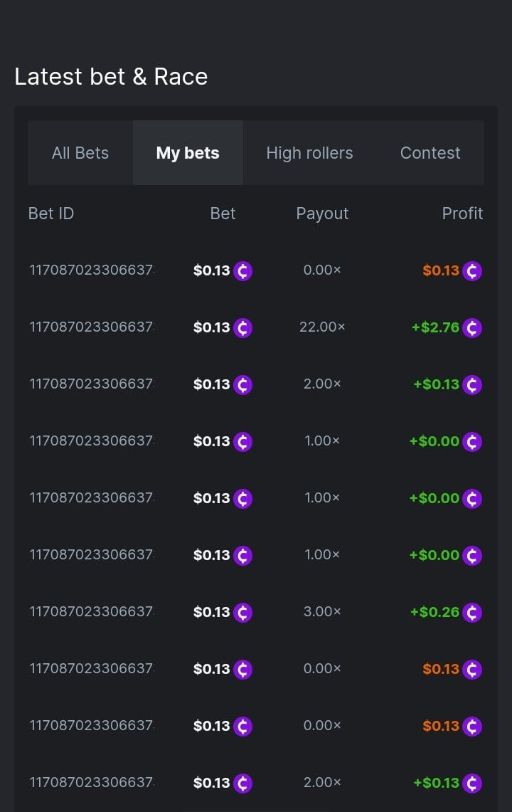Viewport: 512px width, 812px height.
Task: Select the My bets tab
Action: [x=188, y=153]
